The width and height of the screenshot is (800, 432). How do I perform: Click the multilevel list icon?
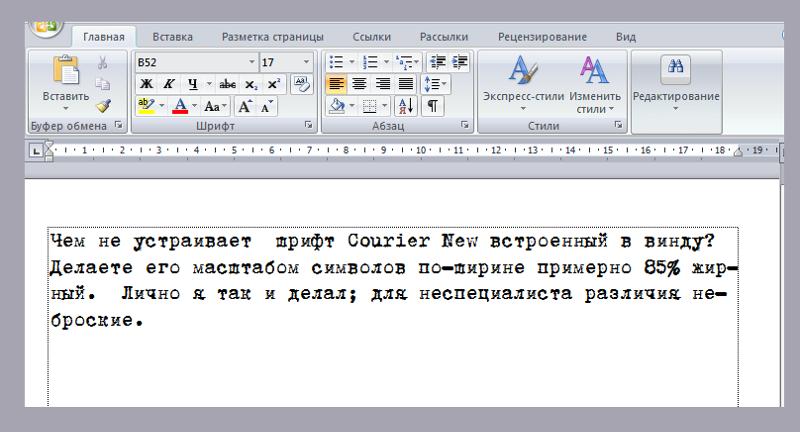click(404, 62)
